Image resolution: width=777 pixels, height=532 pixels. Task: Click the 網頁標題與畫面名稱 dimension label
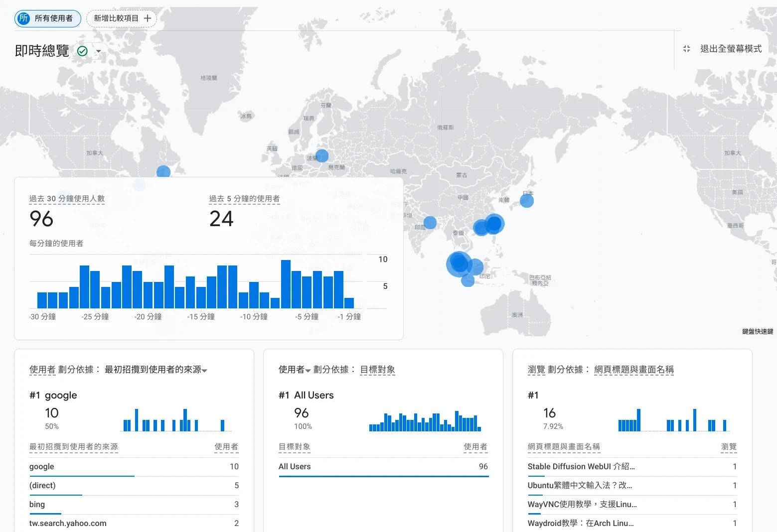(x=633, y=370)
